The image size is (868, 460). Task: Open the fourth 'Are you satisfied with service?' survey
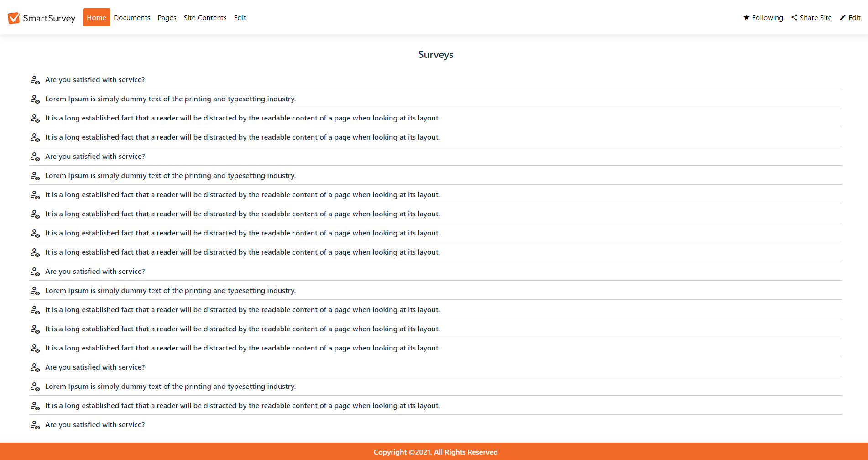point(95,367)
